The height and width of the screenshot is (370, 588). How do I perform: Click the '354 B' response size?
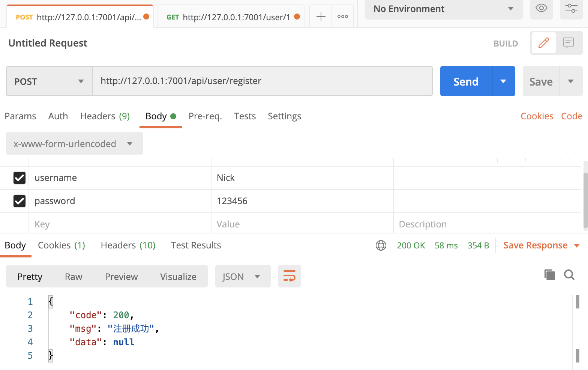[x=478, y=245]
